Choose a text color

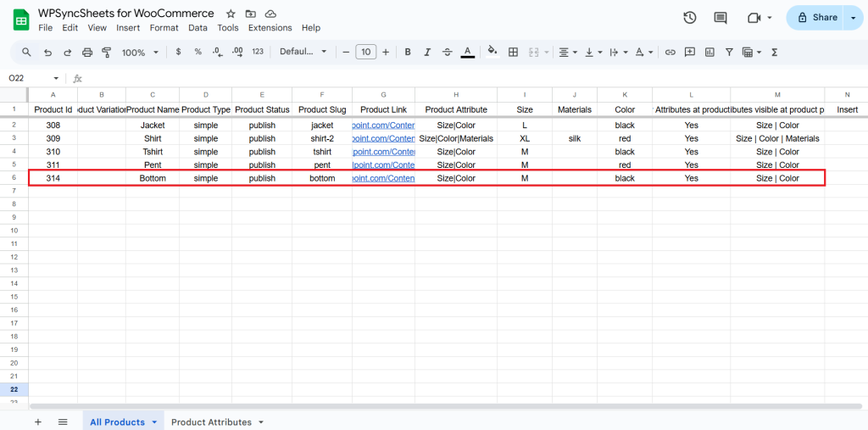(x=468, y=52)
